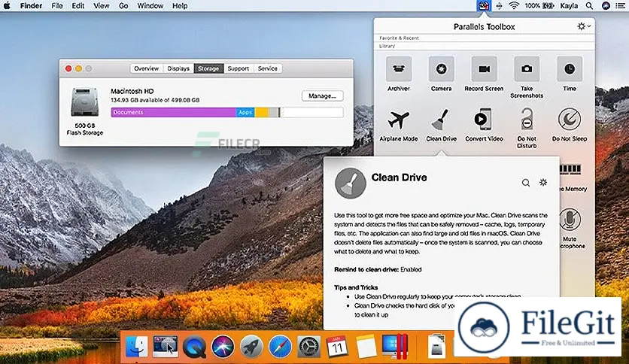Click the Favorite & Recent section header
Image resolution: width=629 pixels, height=364 pixels.
399,38
